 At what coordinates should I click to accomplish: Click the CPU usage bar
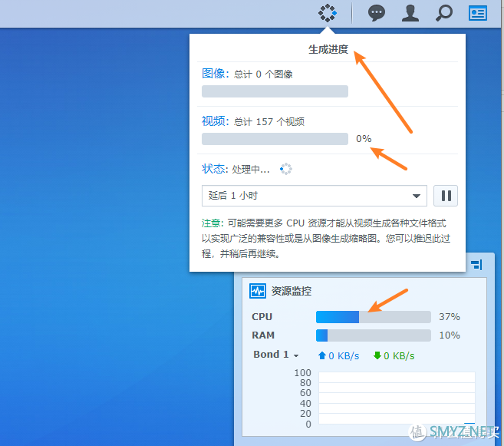click(x=373, y=317)
